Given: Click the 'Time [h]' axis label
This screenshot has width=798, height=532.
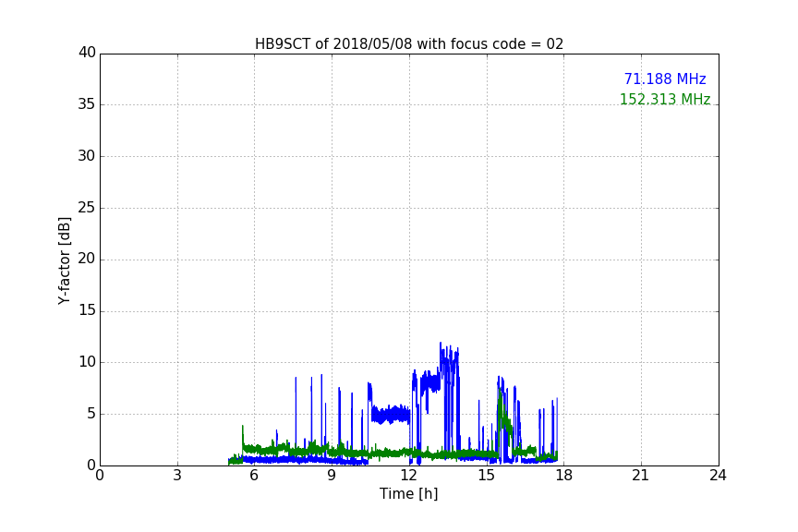Looking at the screenshot, I should 408,494.
